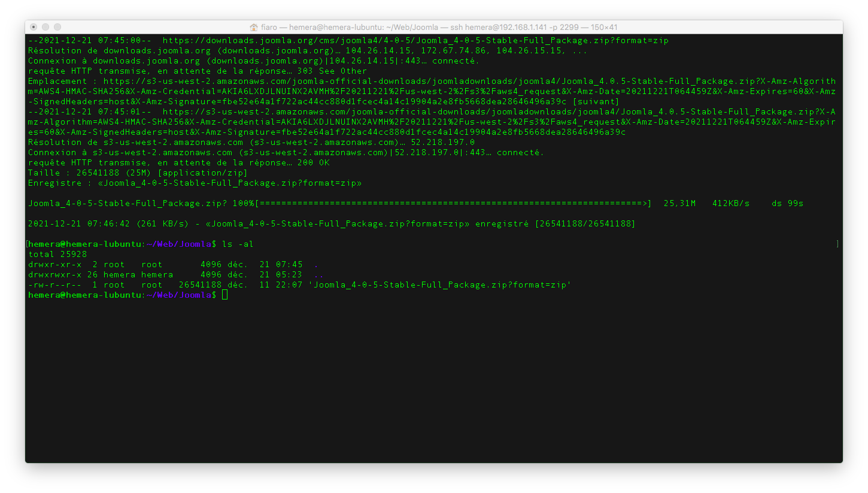Click the right bracket mark beside ls prompt

point(837,244)
